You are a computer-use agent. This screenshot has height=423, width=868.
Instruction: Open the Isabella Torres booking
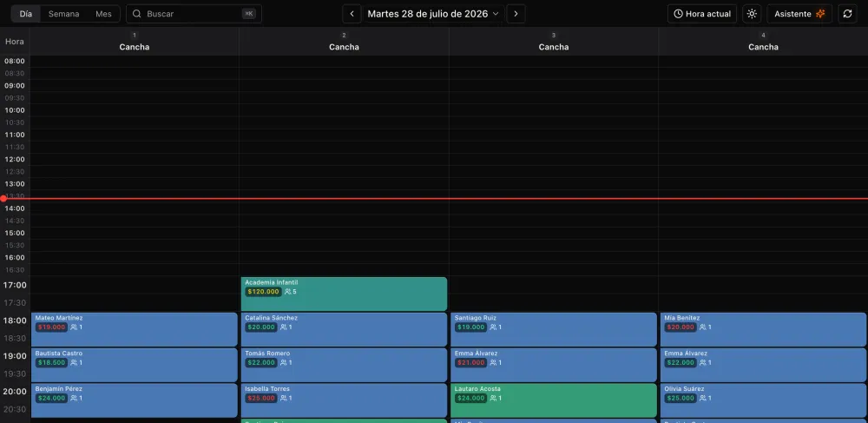[344, 400]
